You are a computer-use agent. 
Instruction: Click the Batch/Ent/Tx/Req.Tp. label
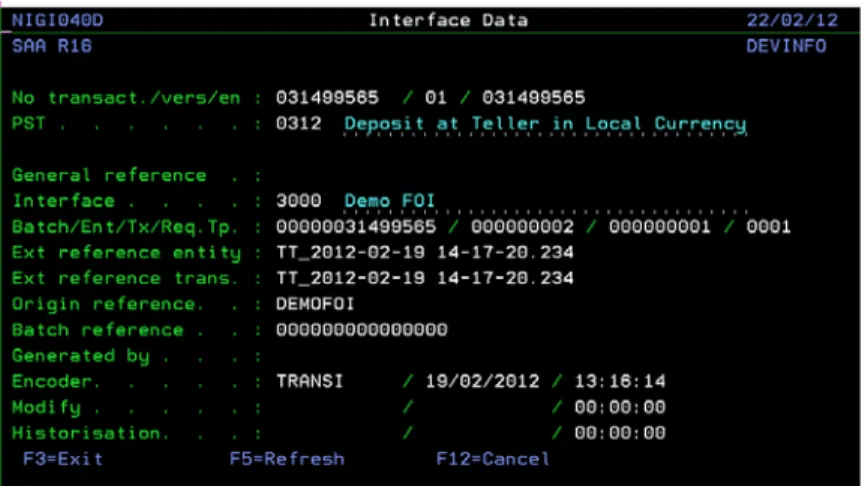(x=125, y=227)
